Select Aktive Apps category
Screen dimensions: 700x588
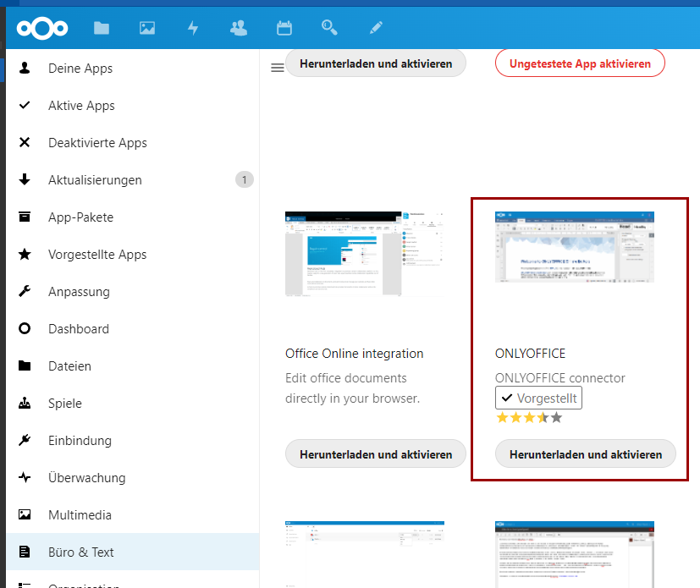pyautogui.click(x=133, y=105)
